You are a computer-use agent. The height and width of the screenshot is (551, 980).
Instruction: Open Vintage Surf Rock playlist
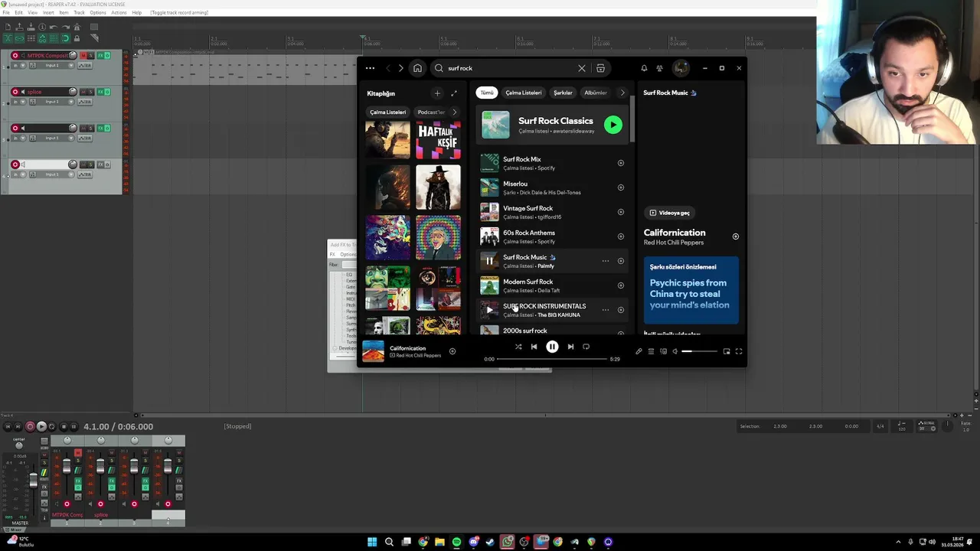(553, 212)
